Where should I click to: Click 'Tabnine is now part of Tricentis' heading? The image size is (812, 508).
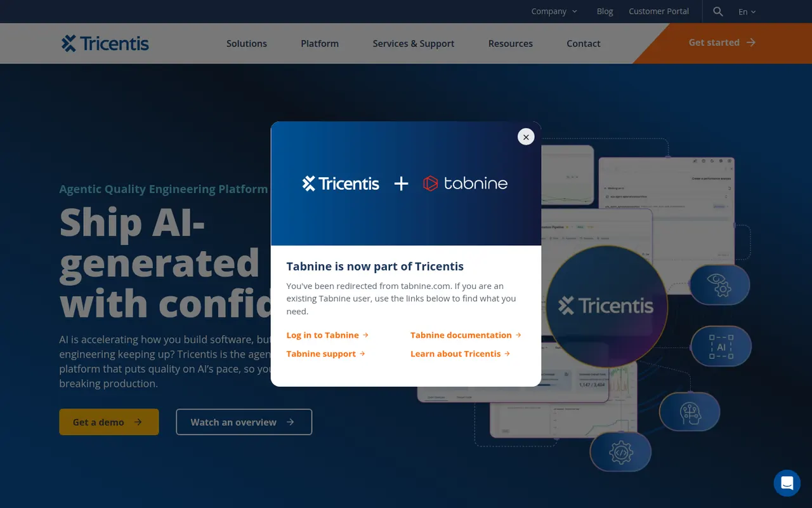point(375,267)
